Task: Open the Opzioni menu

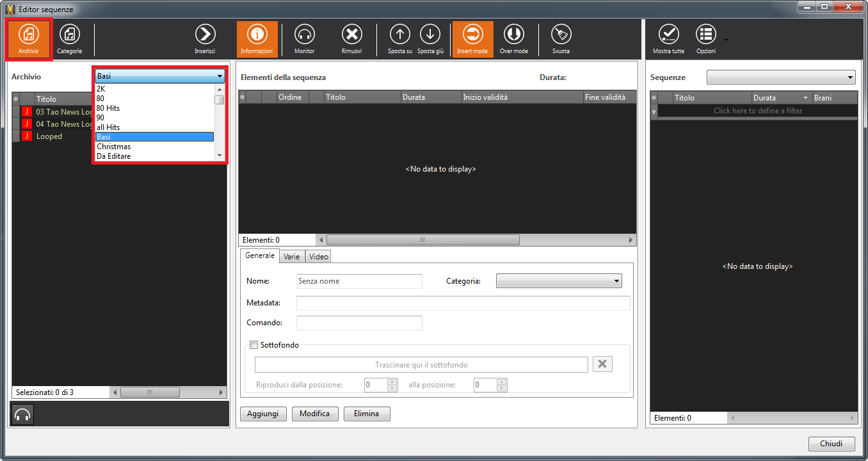Action: (x=706, y=38)
